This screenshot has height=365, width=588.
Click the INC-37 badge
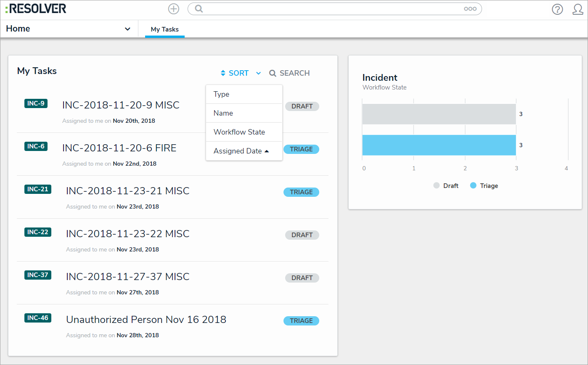pyautogui.click(x=38, y=275)
